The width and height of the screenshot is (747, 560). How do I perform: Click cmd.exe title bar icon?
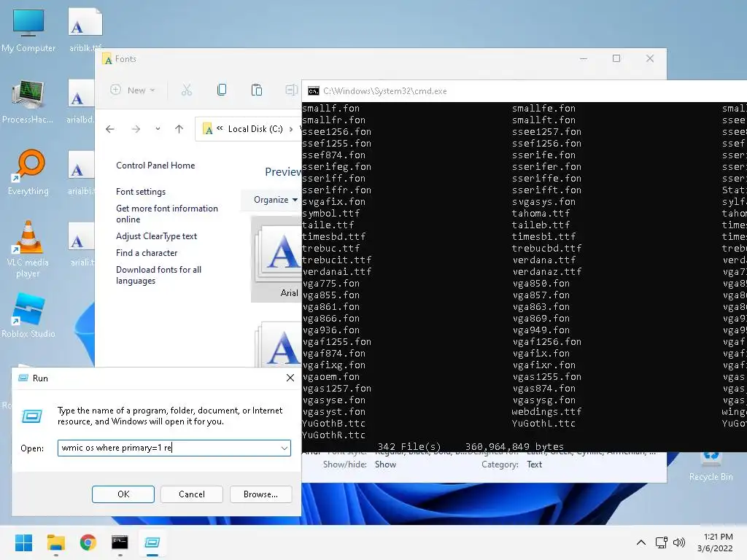click(x=314, y=91)
